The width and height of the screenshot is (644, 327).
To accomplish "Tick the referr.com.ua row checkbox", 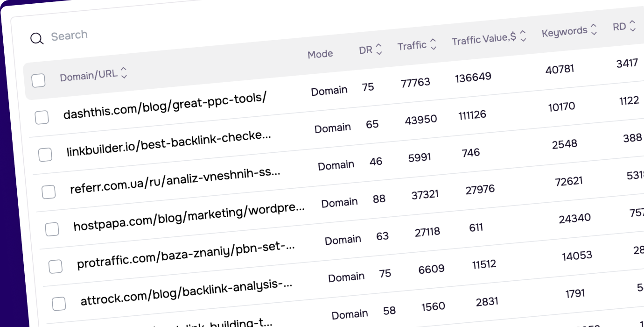I will (49, 192).
